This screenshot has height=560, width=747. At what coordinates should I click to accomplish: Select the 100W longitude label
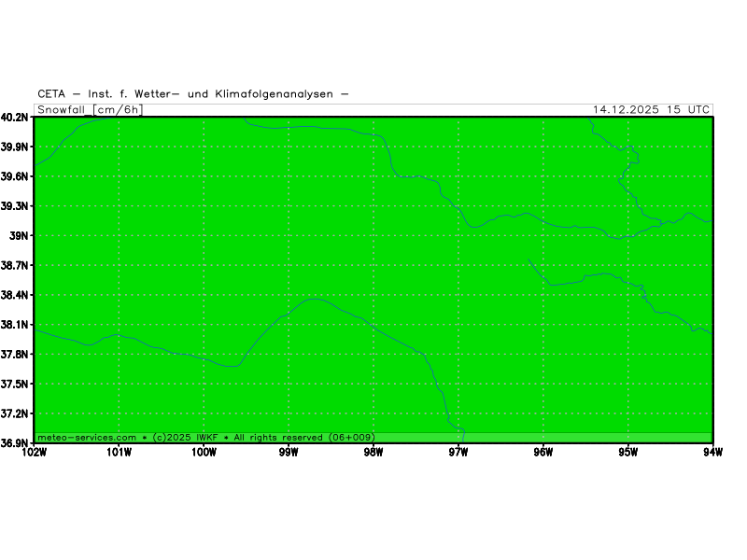pyautogui.click(x=204, y=454)
